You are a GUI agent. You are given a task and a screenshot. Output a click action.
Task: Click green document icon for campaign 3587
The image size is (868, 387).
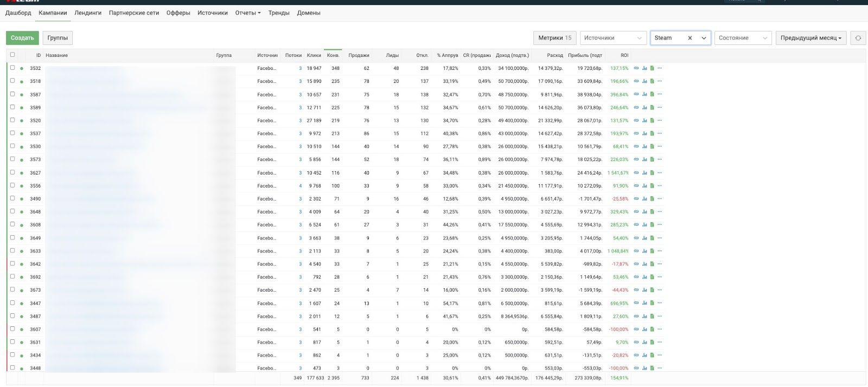click(652, 94)
